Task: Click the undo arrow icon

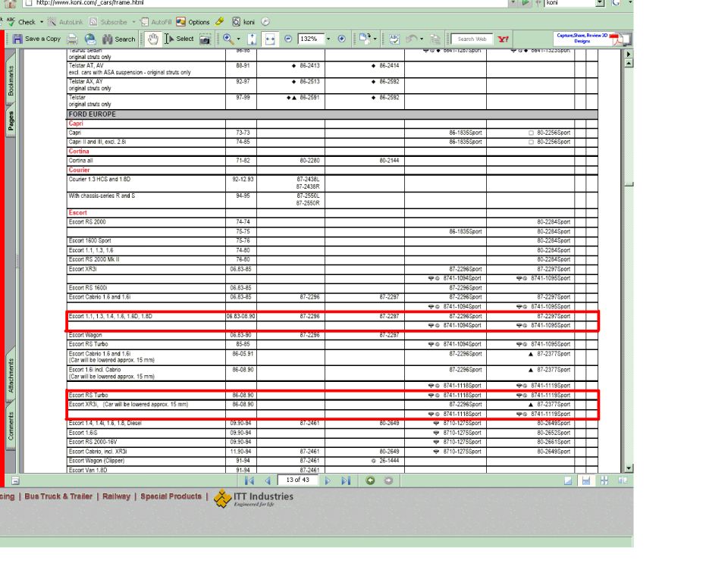Action: [411, 39]
